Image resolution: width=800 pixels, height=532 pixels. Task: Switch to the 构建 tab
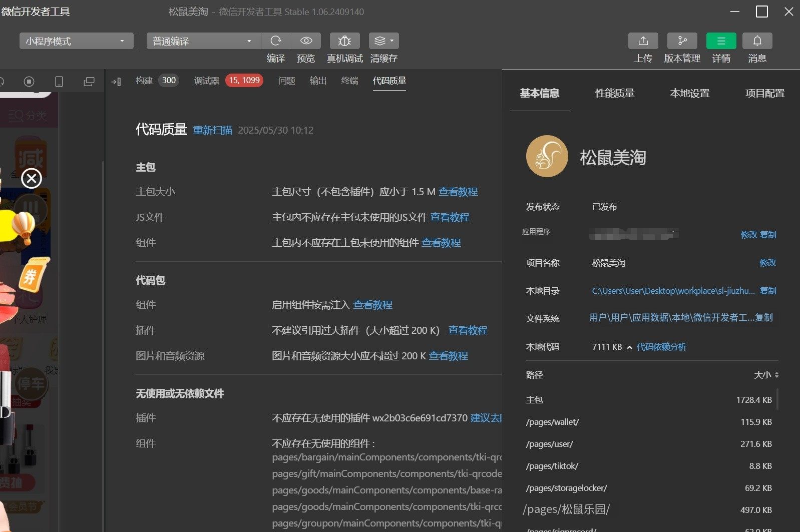coord(144,81)
